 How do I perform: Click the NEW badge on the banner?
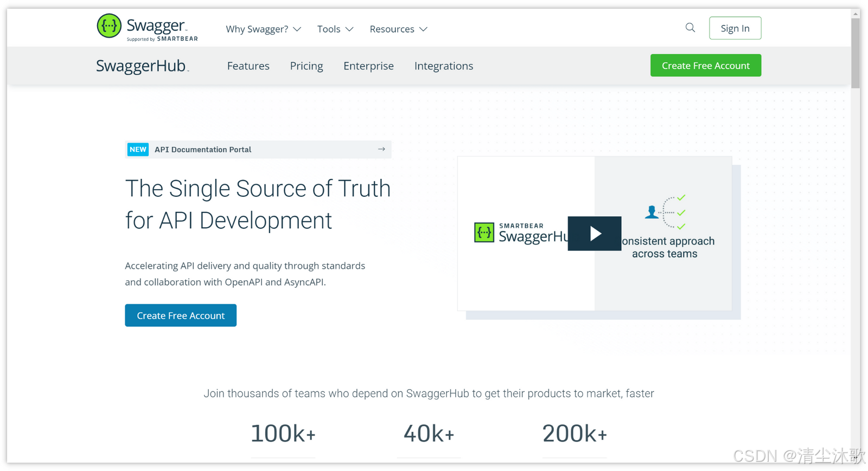coord(138,150)
